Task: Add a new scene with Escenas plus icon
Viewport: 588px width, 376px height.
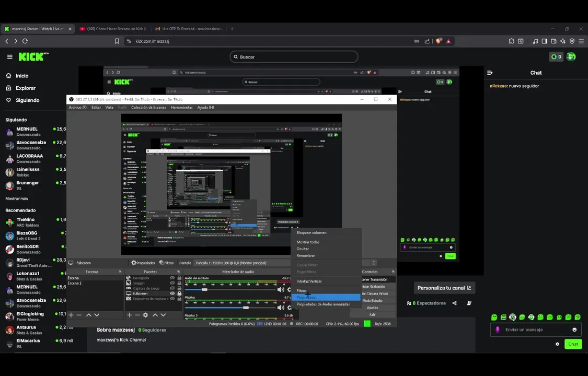Action: click(71, 315)
